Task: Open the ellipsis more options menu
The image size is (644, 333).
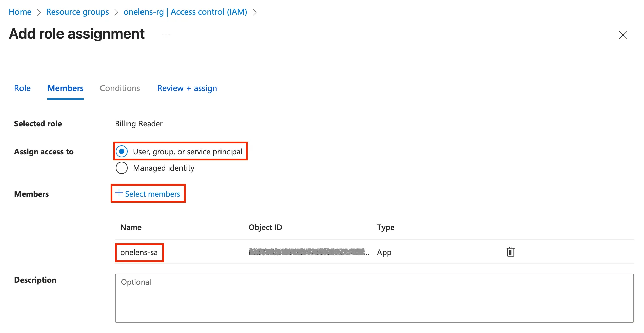Action: (166, 35)
